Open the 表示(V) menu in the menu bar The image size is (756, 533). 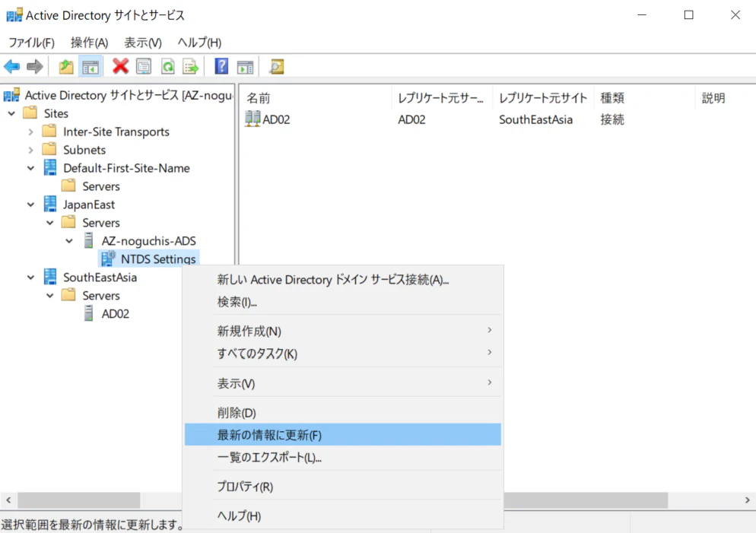pos(143,43)
